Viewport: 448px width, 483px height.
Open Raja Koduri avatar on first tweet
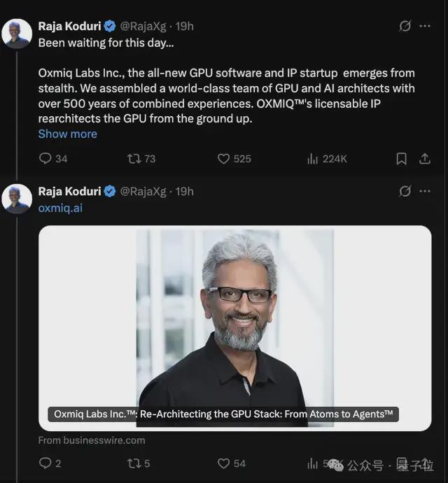click(17, 34)
